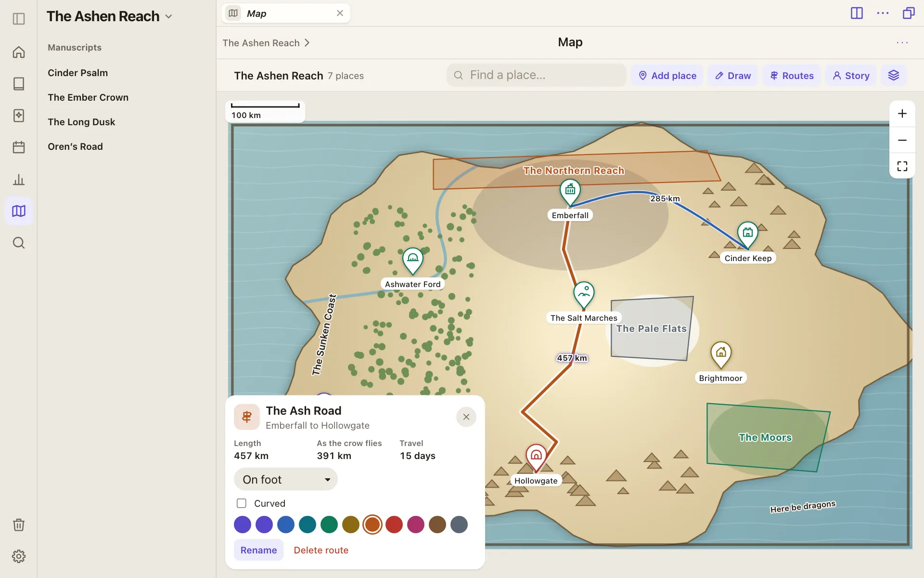Open the duplicate windows icon top right
924x578 pixels.
tap(909, 13)
